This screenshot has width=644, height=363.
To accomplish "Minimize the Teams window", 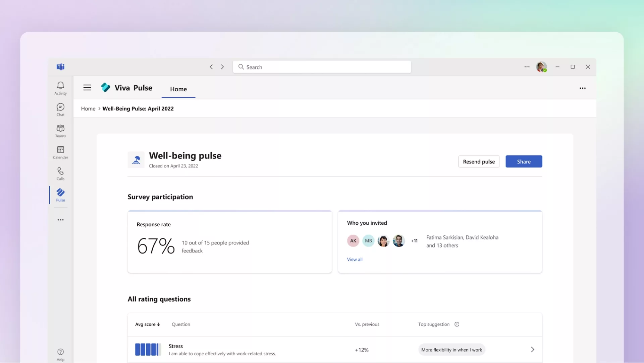I will 557,67.
